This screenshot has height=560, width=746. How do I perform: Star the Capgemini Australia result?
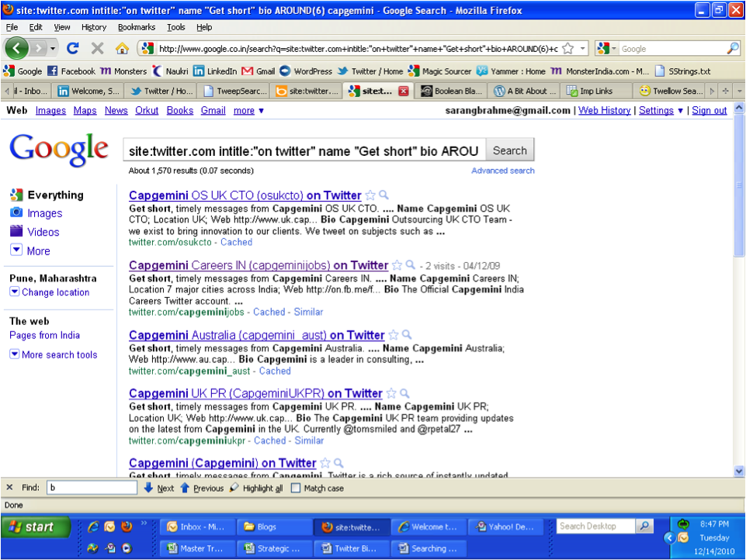394,335
